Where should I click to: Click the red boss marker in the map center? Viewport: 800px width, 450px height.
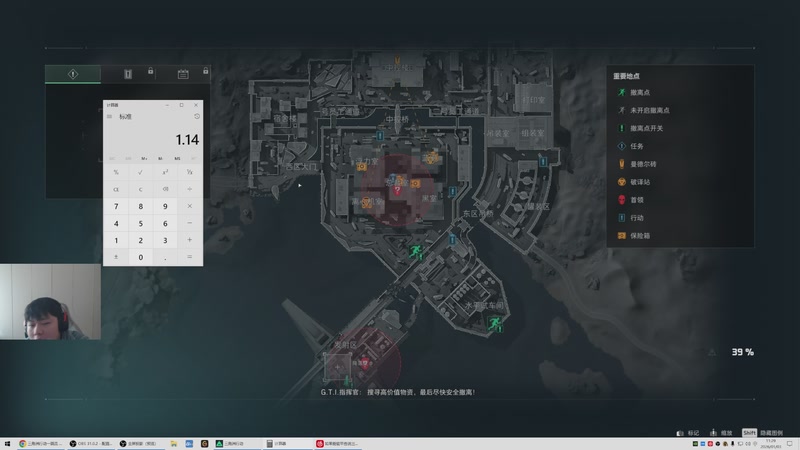(397, 191)
